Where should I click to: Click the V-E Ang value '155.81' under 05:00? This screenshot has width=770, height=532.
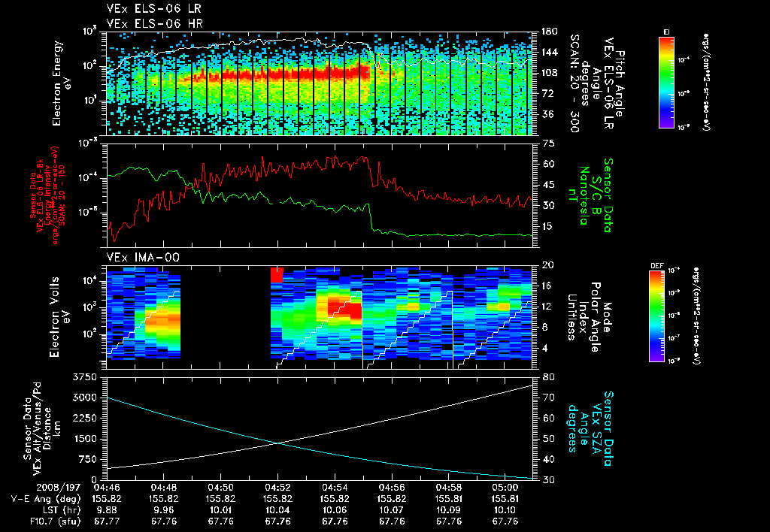(x=505, y=499)
